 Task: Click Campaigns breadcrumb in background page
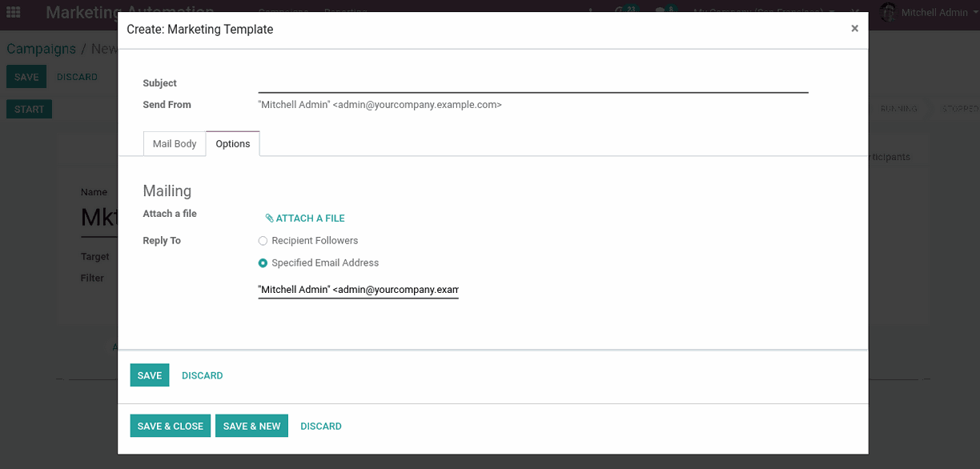click(42, 49)
